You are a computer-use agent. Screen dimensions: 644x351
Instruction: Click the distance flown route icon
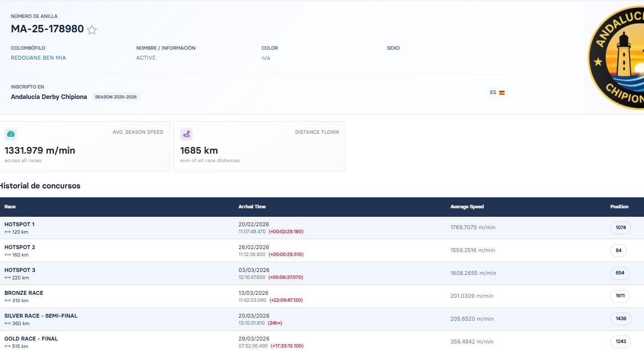click(186, 134)
